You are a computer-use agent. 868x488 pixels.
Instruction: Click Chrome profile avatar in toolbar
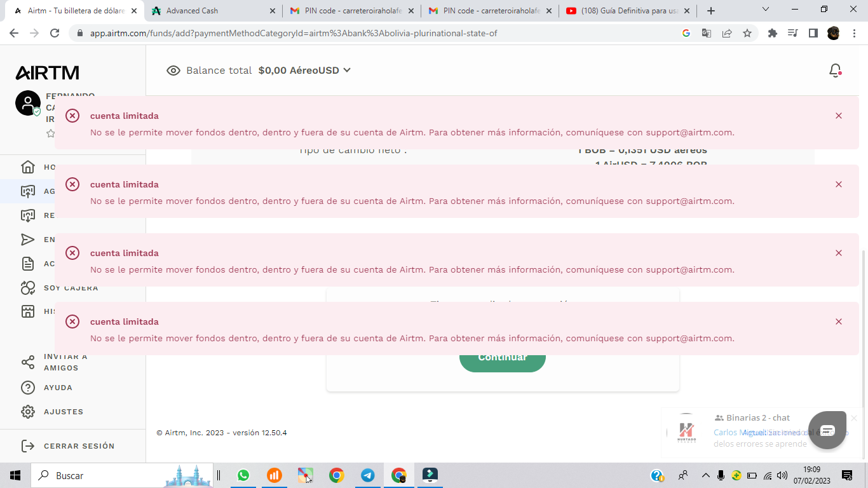pyautogui.click(x=834, y=33)
